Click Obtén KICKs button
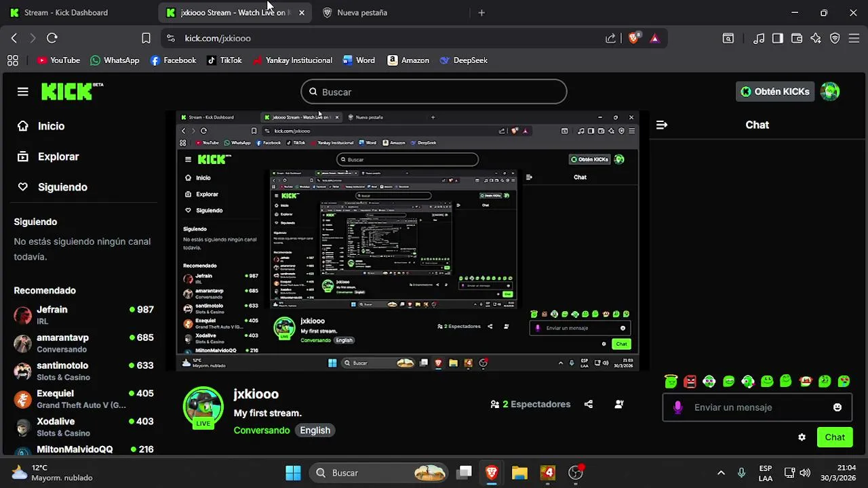Viewport: 868px width, 488px height. click(x=775, y=91)
